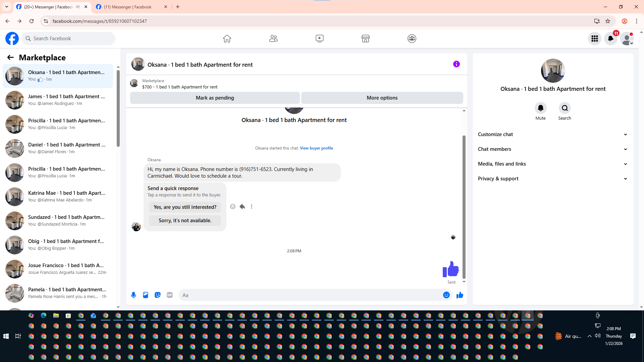Screen dimensions: 644x362
Task: Click the Facebook logo
Action: [x=12, y=39]
